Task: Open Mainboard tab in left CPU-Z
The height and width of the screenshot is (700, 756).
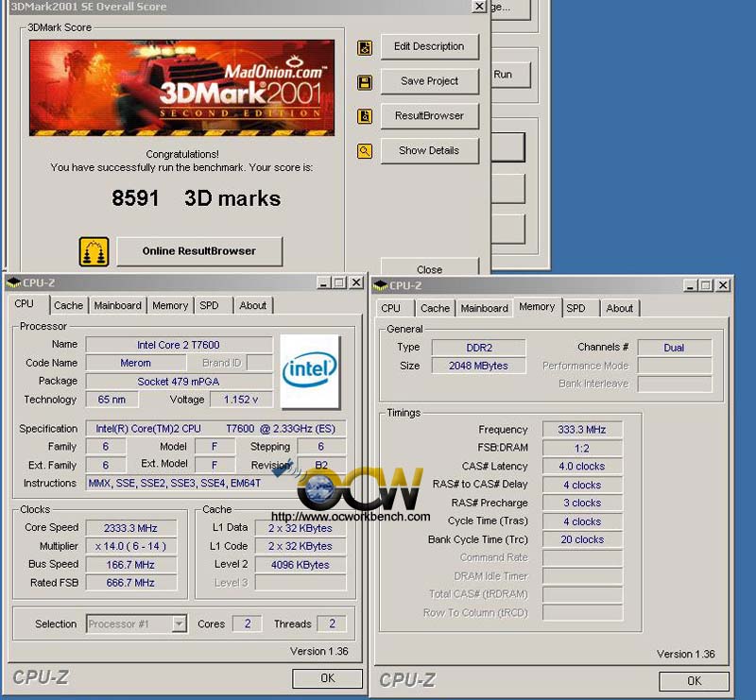Action: [117, 306]
